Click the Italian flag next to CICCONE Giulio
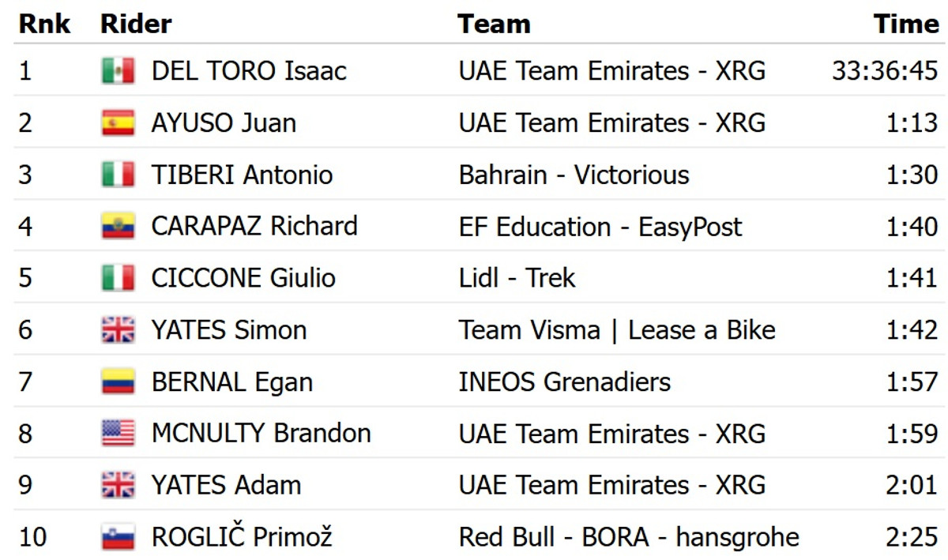 [118, 278]
